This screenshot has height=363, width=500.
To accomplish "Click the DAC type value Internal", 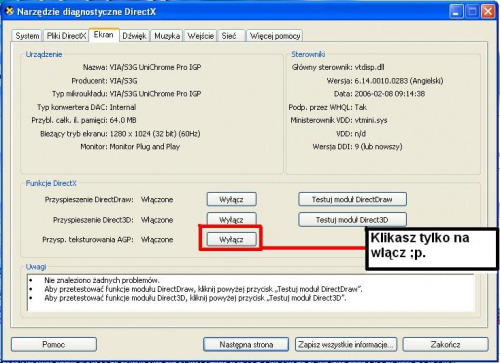I will (x=123, y=107).
